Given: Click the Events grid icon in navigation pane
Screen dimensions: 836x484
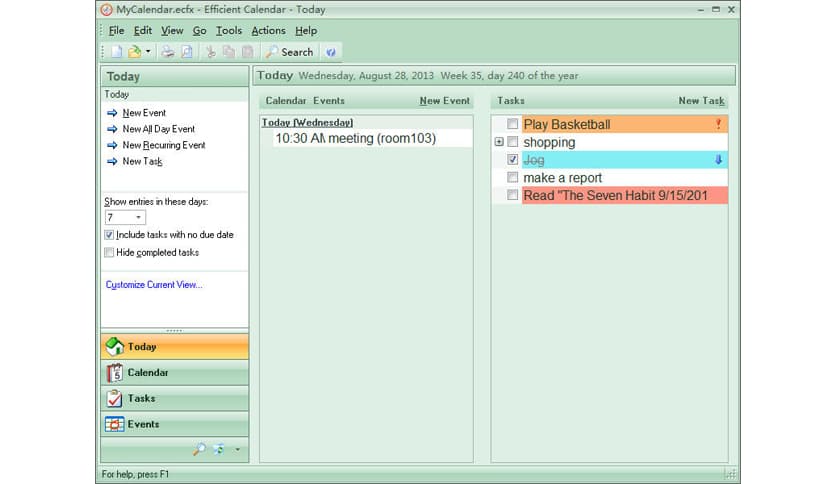Looking at the screenshot, I should pos(115,424).
